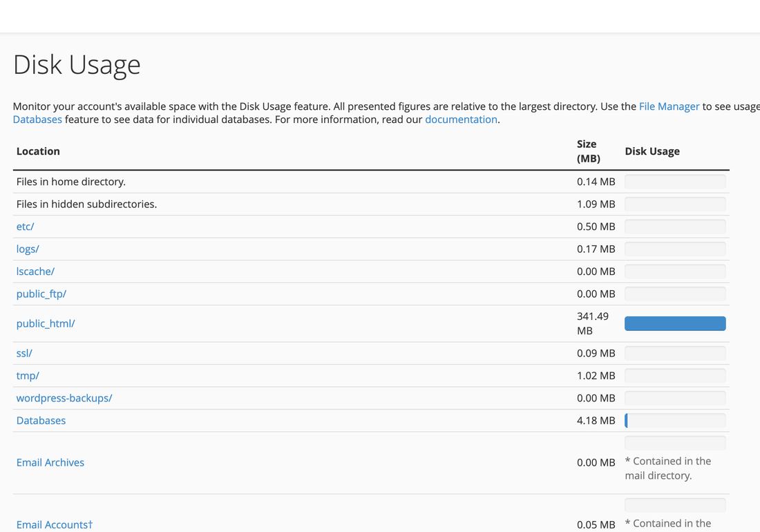Open the logs/ directory
This screenshot has height=532, width=760.
(x=28, y=249)
